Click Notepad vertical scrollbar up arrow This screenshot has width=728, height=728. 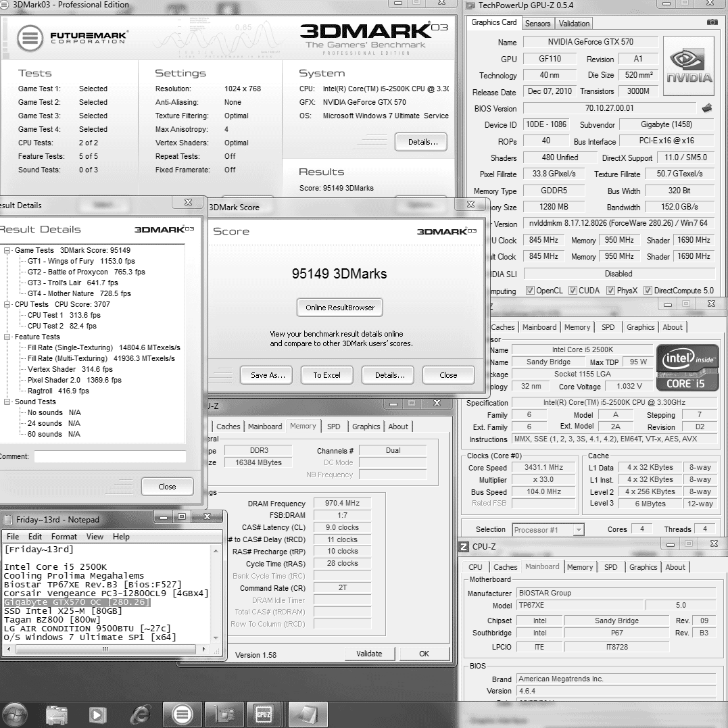click(x=216, y=551)
